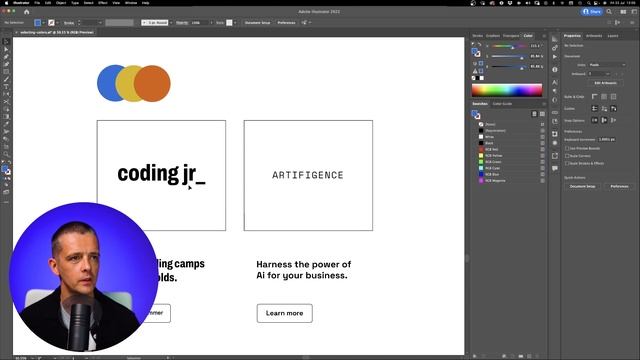640x360 pixels.
Task: Open the Window menu
Action: point(131,3)
